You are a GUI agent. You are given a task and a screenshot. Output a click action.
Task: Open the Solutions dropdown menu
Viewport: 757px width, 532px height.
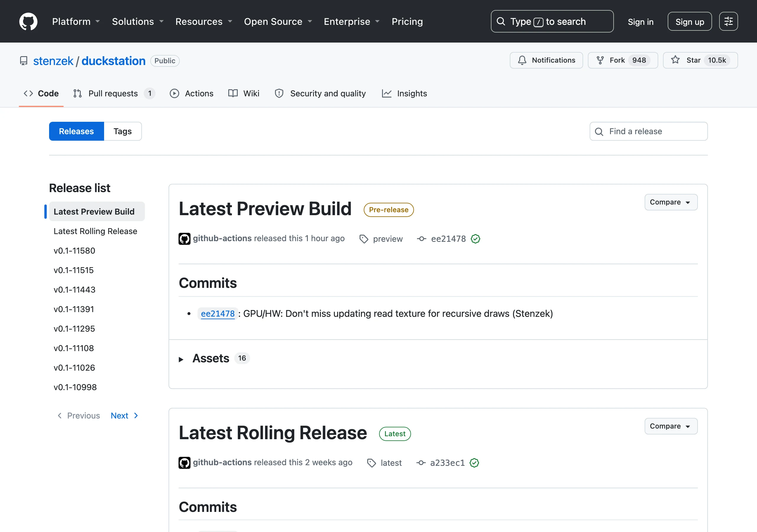[x=138, y=21]
